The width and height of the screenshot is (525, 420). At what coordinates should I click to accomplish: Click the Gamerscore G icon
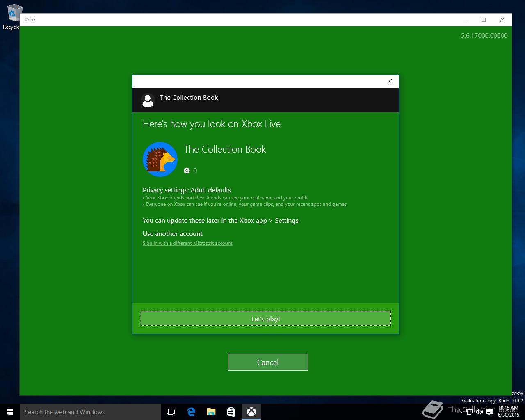187,171
